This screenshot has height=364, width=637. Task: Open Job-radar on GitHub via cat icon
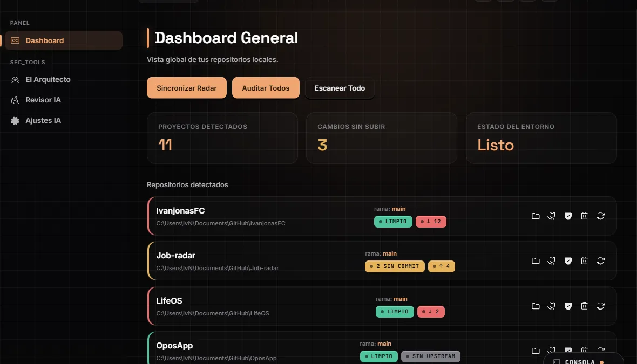[551, 260]
